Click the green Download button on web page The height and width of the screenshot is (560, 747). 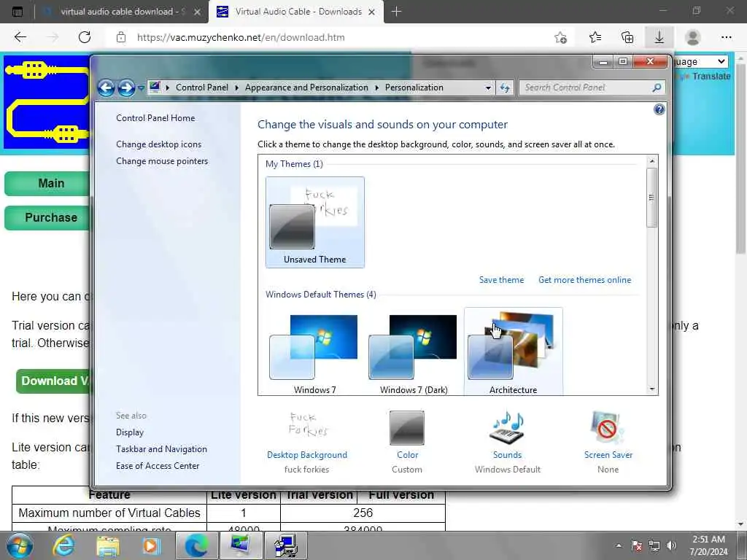[x=53, y=381]
